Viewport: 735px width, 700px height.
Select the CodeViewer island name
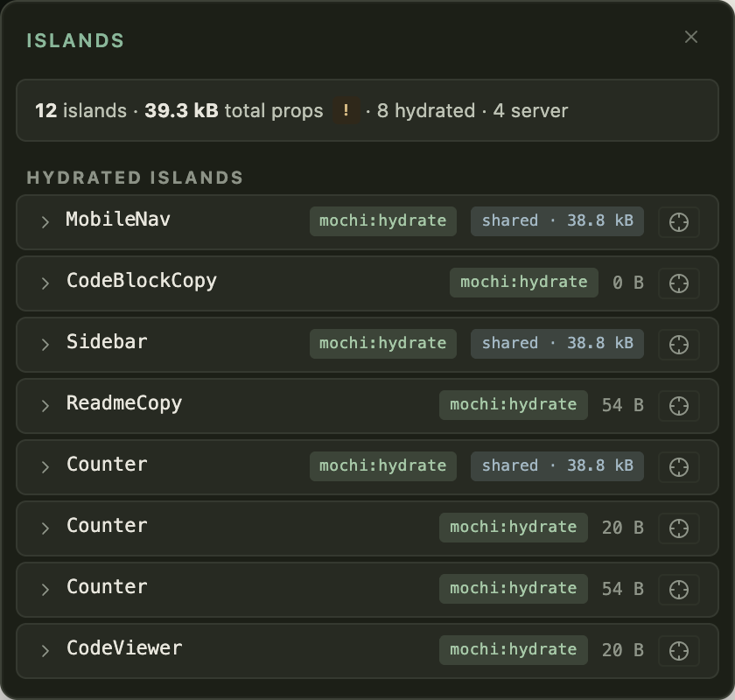tap(124, 648)
